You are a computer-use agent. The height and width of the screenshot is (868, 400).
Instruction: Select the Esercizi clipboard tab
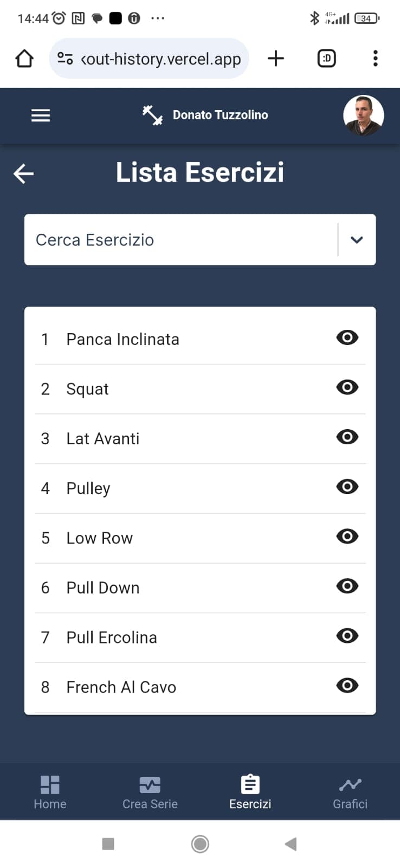(250, 792)
